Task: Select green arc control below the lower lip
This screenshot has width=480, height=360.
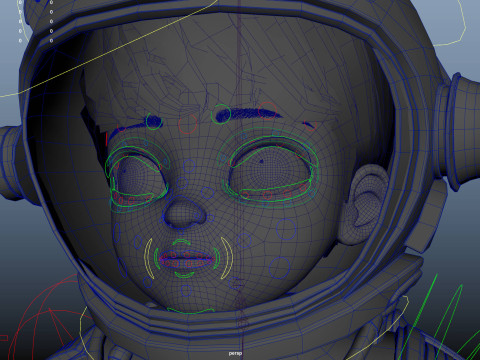Action: [x=184, y=275]
